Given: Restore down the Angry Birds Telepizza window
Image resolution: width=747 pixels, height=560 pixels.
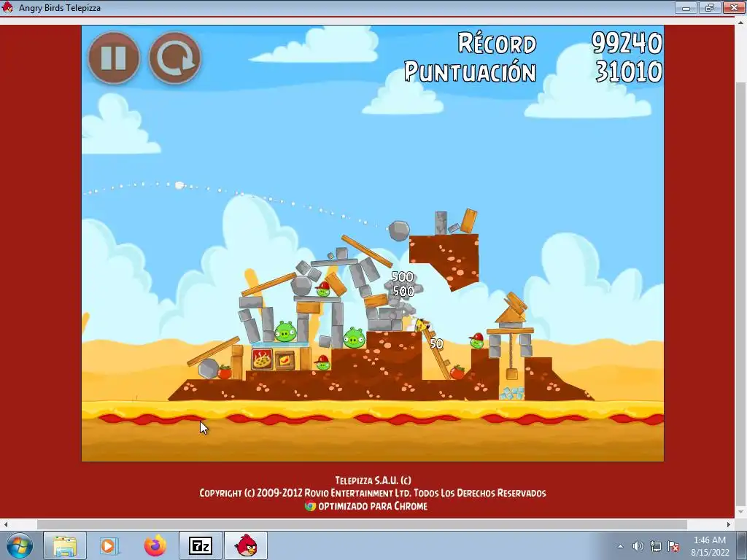Looking at the screenshot, I should click(x=710, y=7).
